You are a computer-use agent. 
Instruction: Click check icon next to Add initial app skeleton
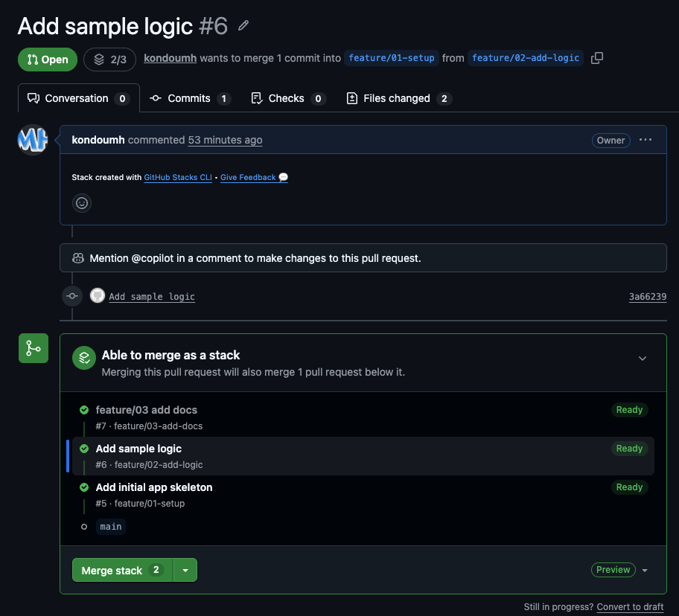[x=84, y=487]
